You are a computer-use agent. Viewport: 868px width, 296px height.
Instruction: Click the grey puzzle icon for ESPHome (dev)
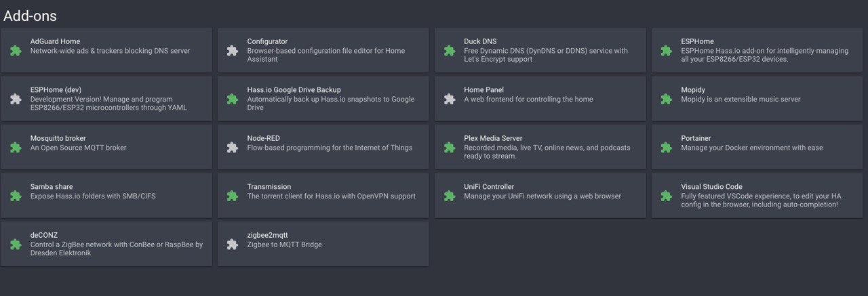click(16, 99)
